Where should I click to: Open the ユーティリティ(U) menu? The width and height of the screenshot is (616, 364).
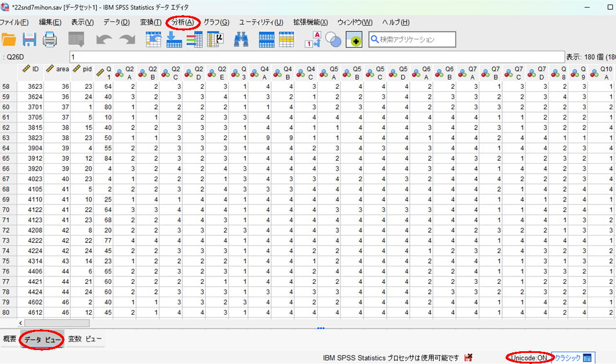(261, 23)
